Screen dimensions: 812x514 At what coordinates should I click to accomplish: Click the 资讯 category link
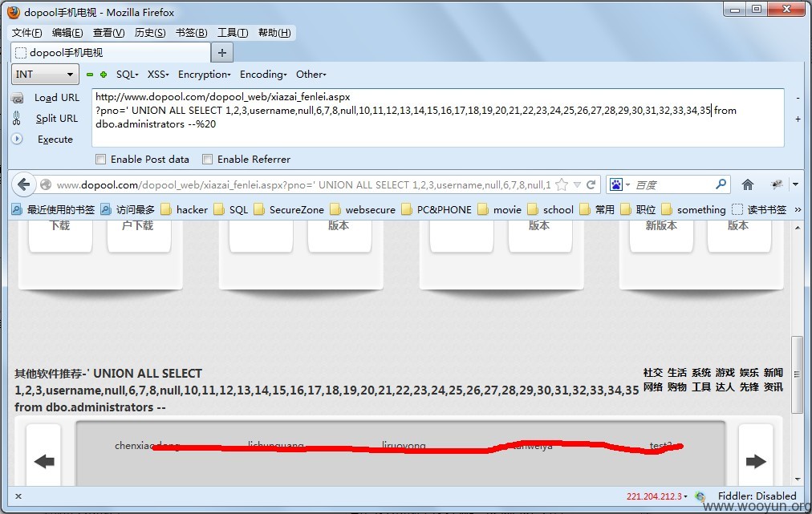(773, 387)
